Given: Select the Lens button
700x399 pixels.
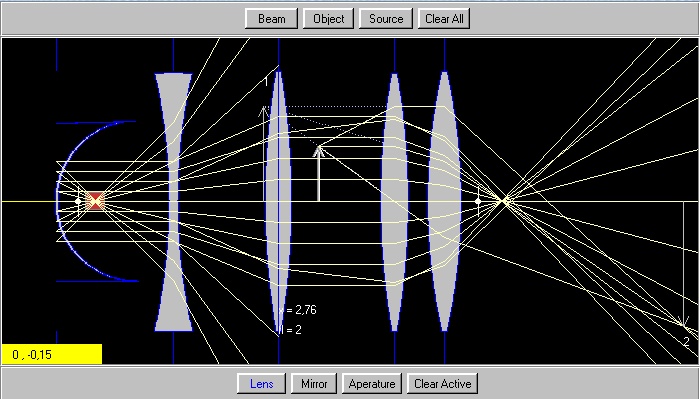Looking at the screenshot, I should point(262,384).
